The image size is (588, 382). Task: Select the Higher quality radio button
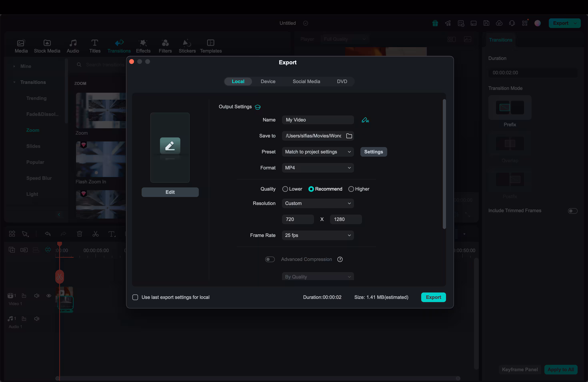click(x=351, y=189)
